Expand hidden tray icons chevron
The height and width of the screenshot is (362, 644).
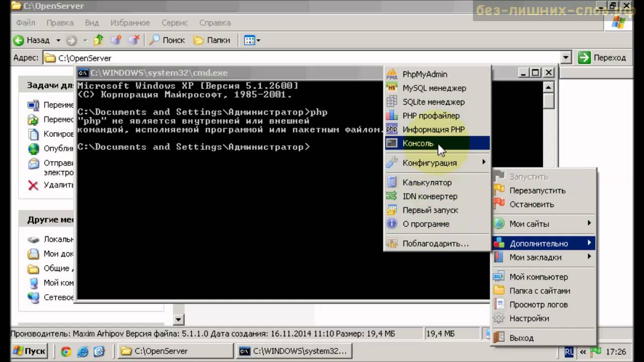(x=583, y=351)
